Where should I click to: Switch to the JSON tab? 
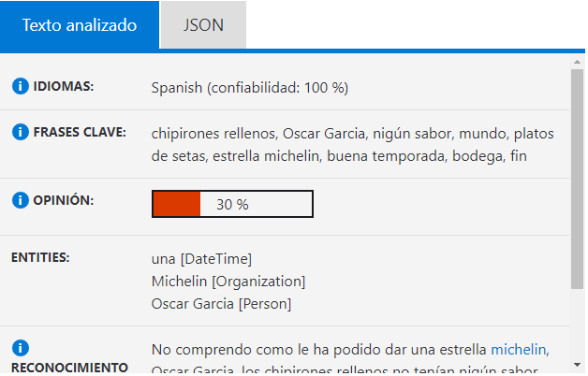(x=203, y=25)
